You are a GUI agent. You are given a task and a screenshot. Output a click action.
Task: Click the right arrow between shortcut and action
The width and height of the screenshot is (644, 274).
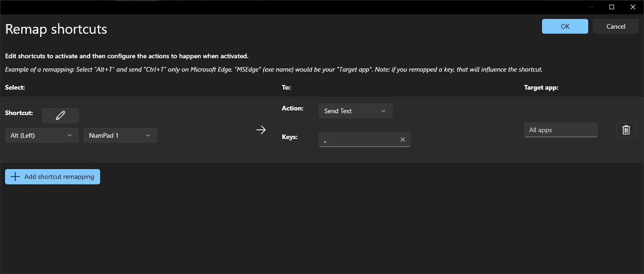tap(261, 130)
